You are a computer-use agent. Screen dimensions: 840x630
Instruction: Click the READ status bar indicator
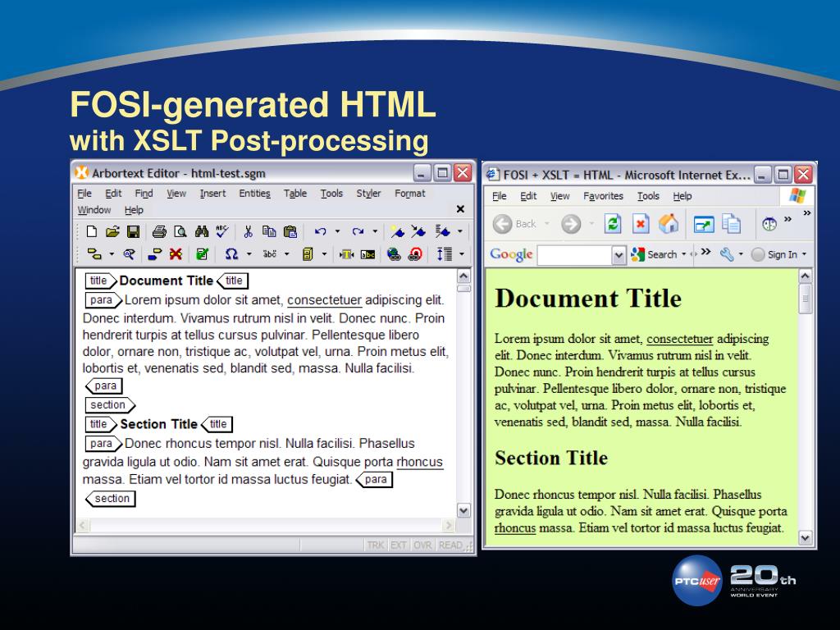click(x=450, y=545)
